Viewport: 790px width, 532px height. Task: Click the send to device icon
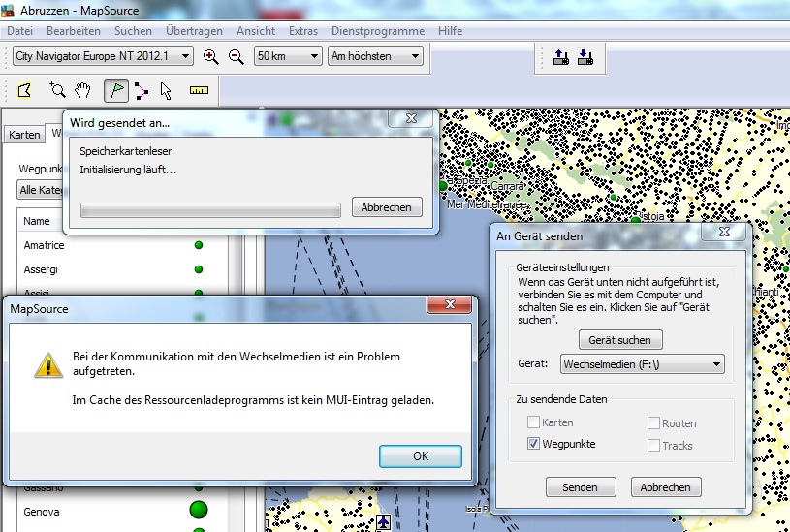[561, 57]
